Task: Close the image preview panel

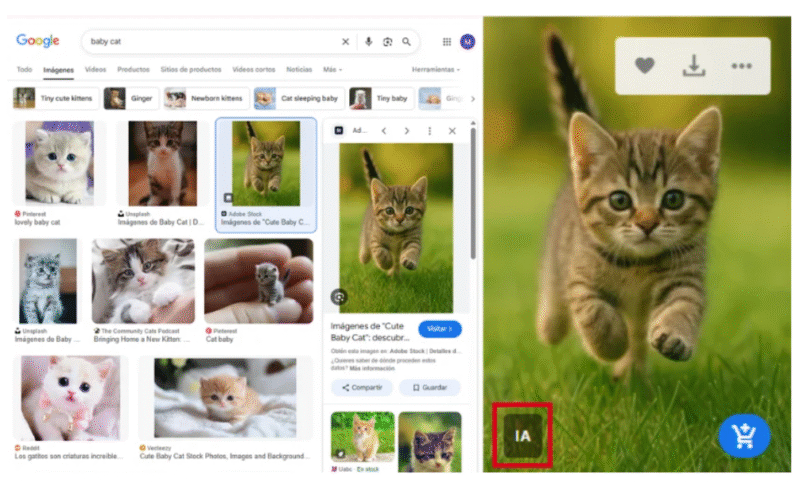Action: click(x=452, y=131)
